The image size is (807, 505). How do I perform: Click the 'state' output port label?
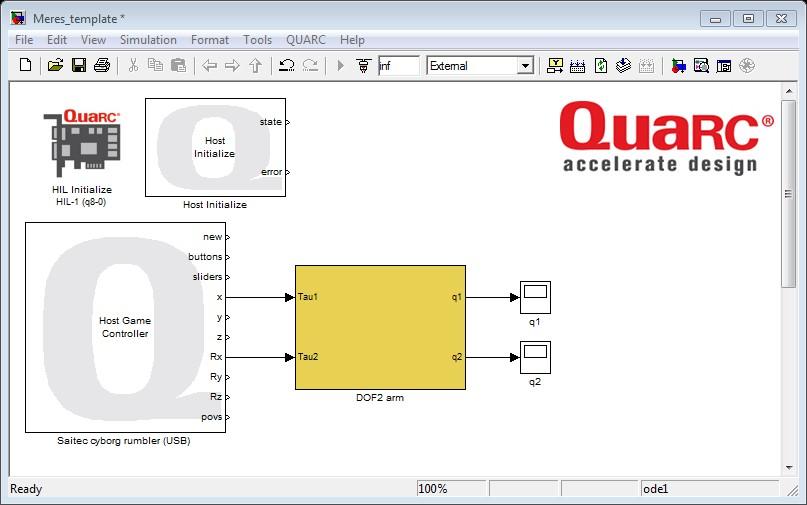point(271,122)
